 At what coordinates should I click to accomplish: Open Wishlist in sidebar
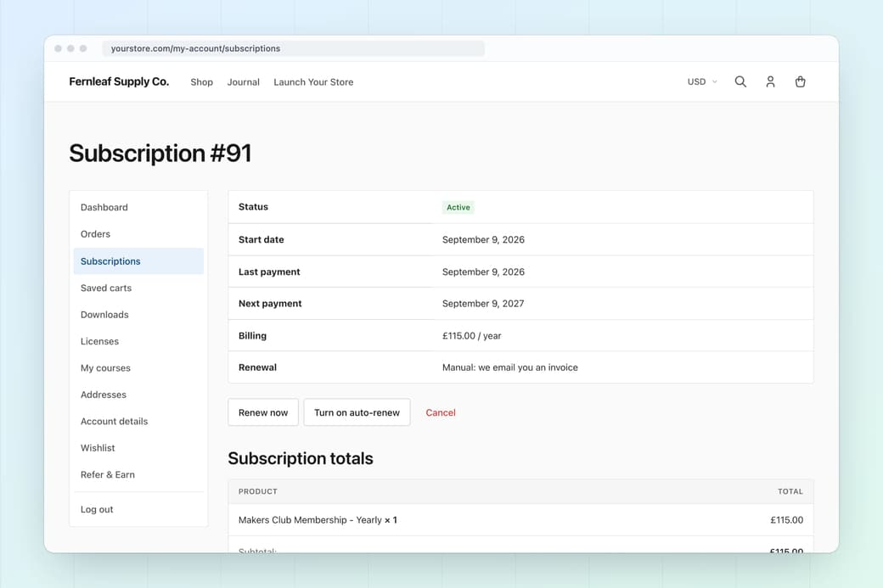(138, 448)
